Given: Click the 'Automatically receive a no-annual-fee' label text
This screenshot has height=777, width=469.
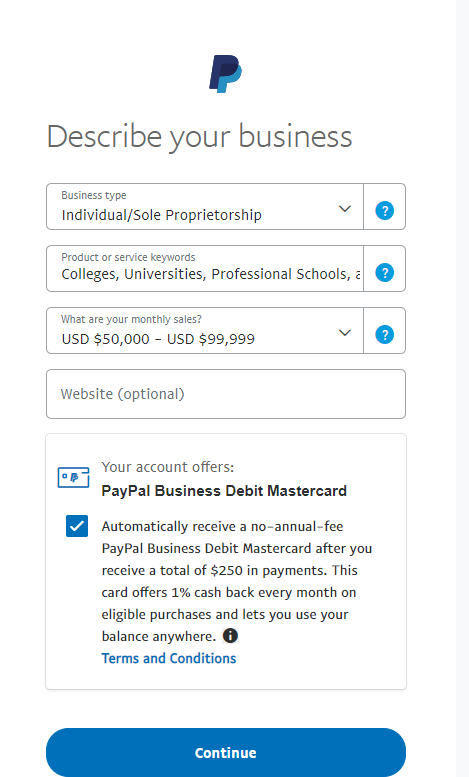Looking at the screenshot, I should tap(222, 526).
